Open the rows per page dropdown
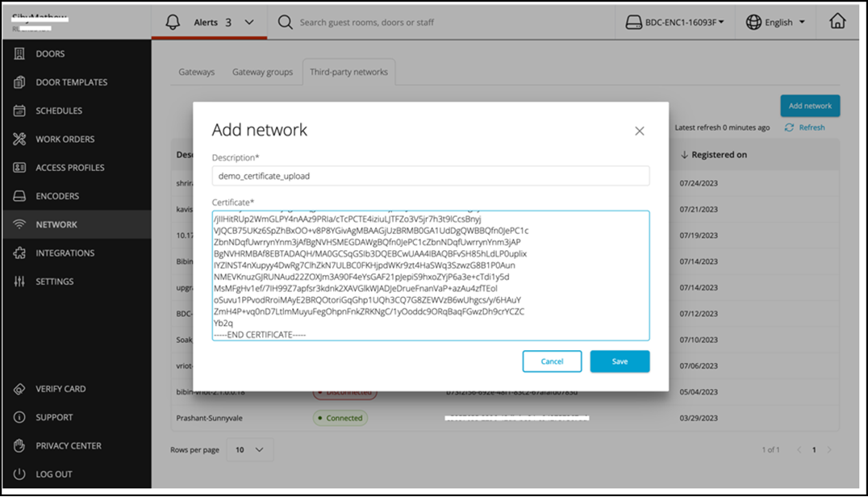Image resolution: width=868 pixels, height=497 pixels. (x=249, y=450)
